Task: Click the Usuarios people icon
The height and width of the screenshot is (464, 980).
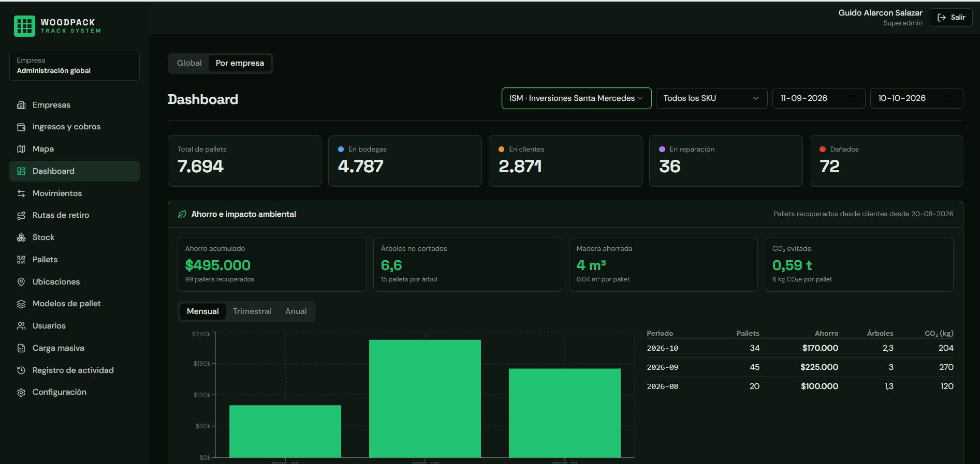Action: point(21,326)
